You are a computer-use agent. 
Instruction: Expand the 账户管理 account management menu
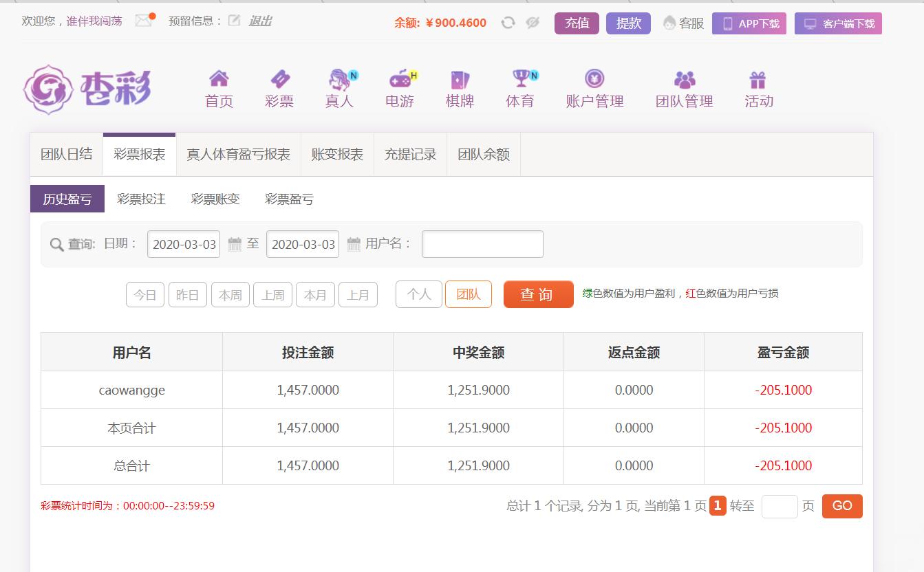594,89
